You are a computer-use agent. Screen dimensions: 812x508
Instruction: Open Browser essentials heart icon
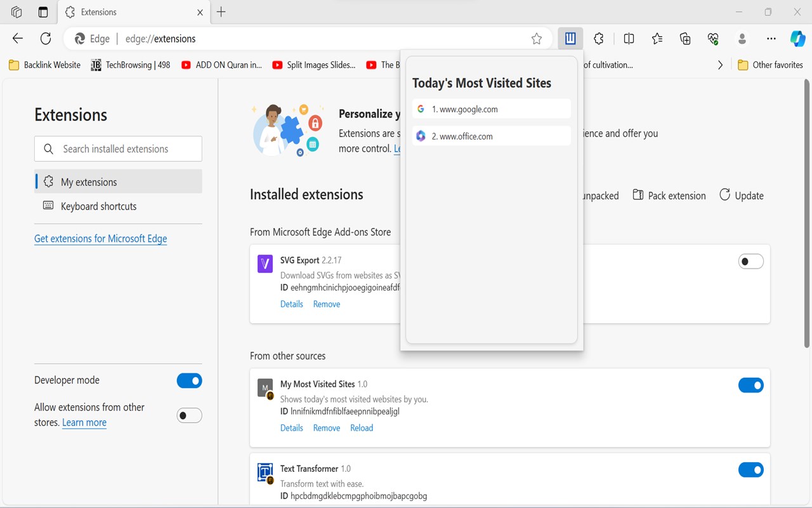713,39
